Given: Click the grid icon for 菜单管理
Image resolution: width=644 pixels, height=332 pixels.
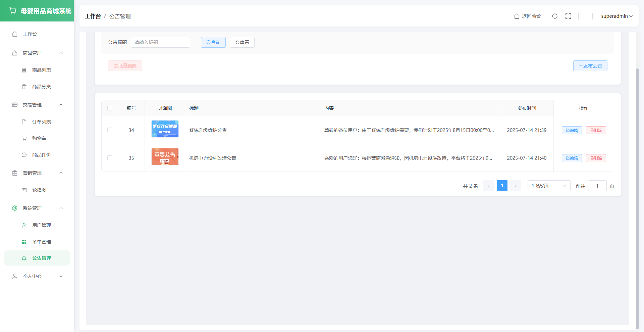Looking at the screenshot, I should point(24,242).
